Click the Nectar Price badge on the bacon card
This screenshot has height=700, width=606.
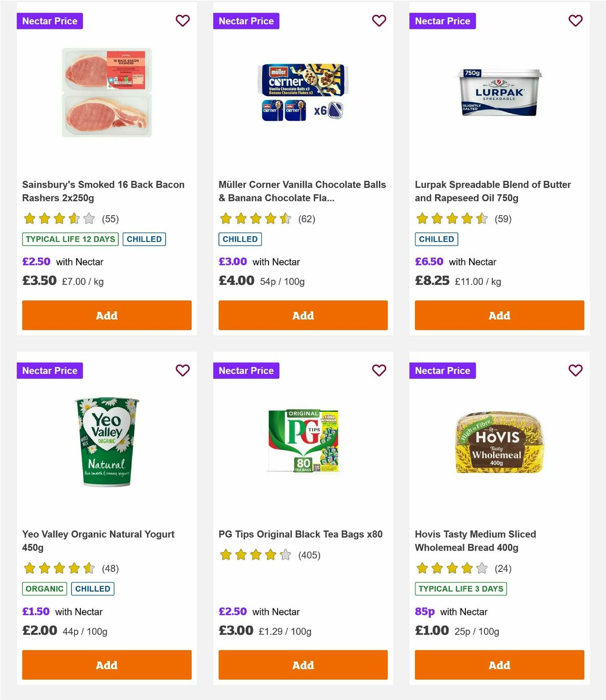pos(50,21)
